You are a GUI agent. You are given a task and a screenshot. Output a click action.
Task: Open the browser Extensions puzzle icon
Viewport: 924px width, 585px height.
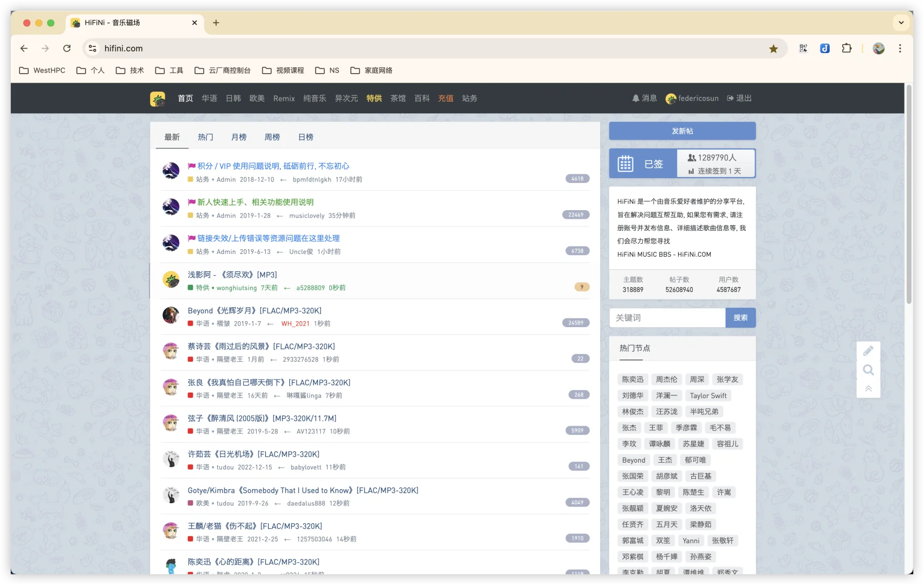click(847, 48)
